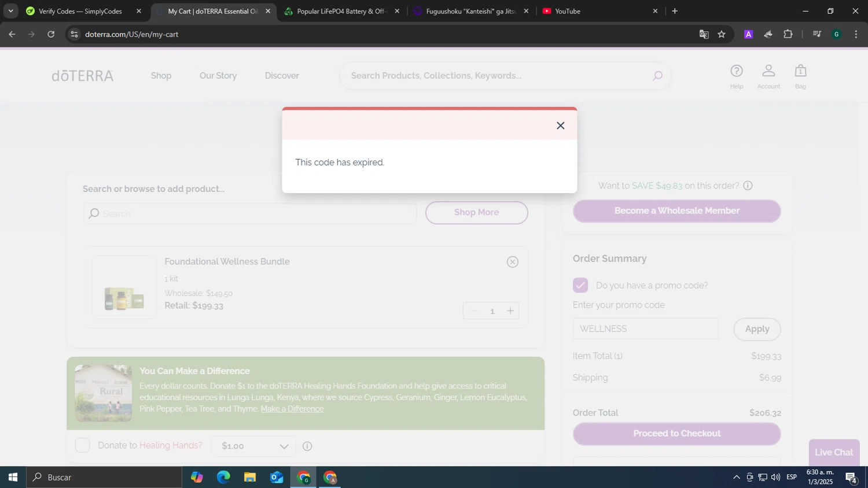868x488 pixels.
Task: Open Chrome's three-dot menu
Action: tap(856, 34)
